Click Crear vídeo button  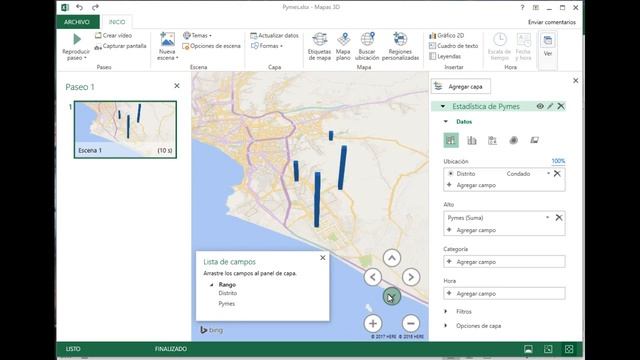(113, 36)
